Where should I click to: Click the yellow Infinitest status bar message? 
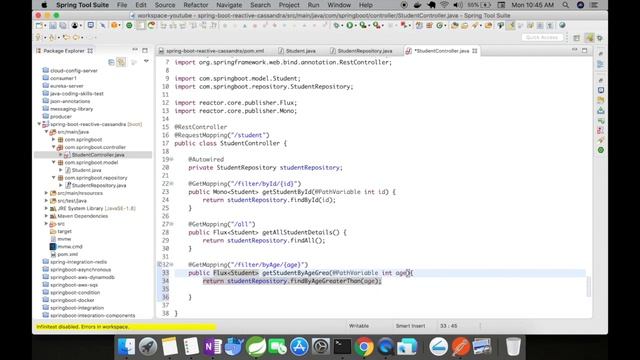tap(125, 327)
